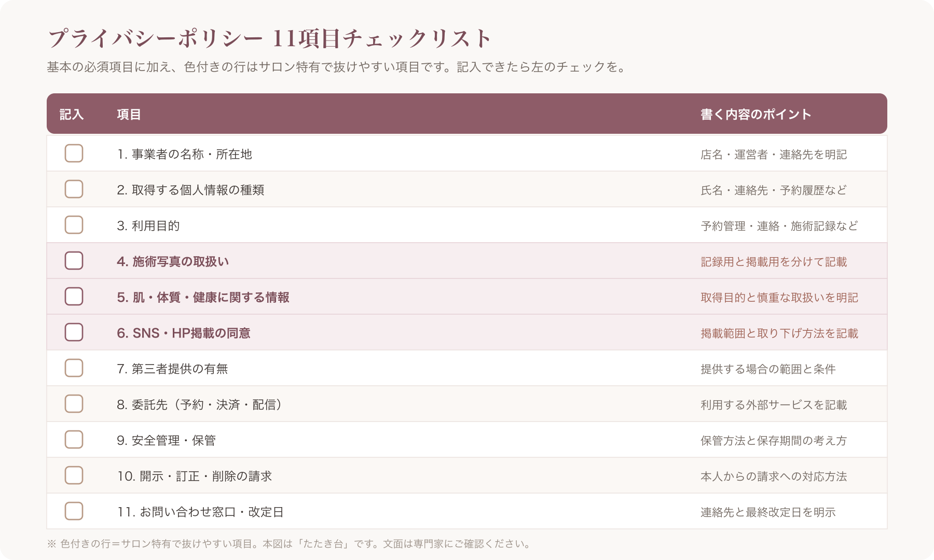The image size is (934, 560).
Task: Click the footnote about 色付きの行
Action: coord(290,544)
